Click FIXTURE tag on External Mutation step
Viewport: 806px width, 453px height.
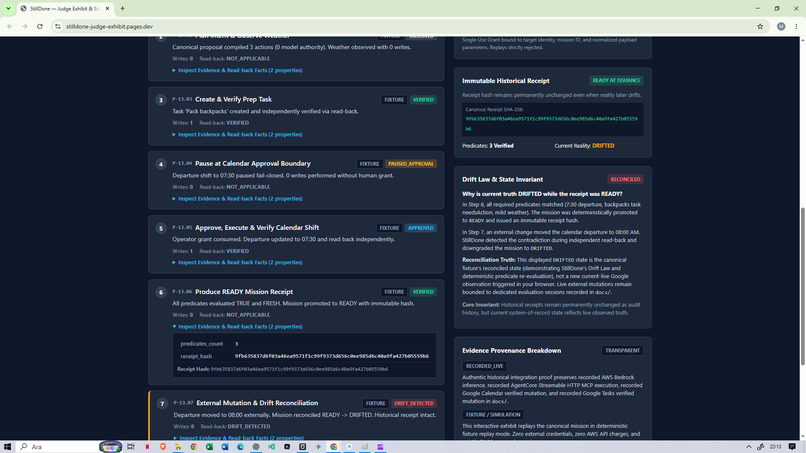coord(375,403)
